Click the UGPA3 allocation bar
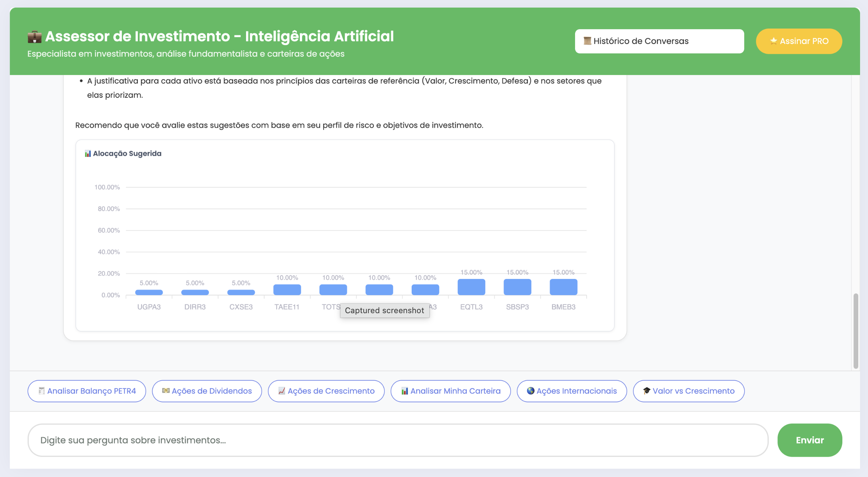The width and height of the screenshot is (868, 477). coord(149,292)
